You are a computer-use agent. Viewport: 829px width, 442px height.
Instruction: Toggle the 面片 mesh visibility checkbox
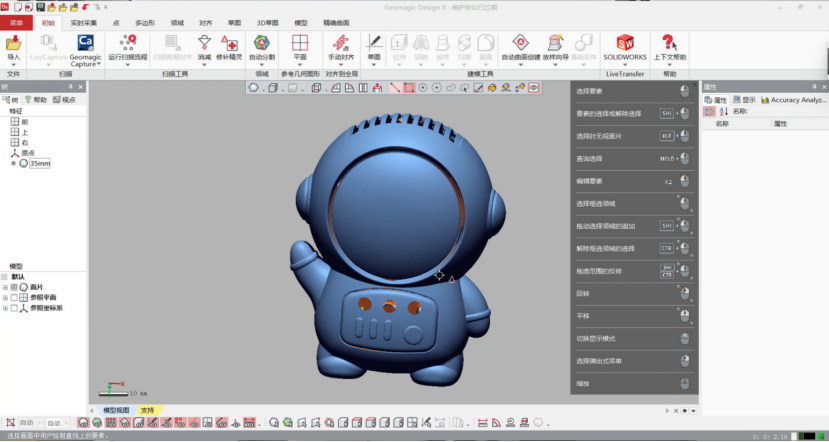(14, 287)
